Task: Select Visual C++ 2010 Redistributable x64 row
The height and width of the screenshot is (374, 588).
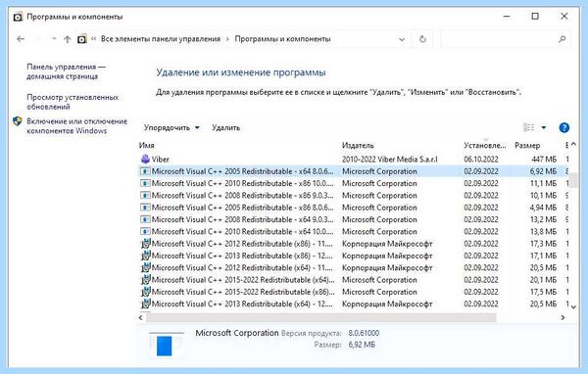Action: [x=355, y=231]
